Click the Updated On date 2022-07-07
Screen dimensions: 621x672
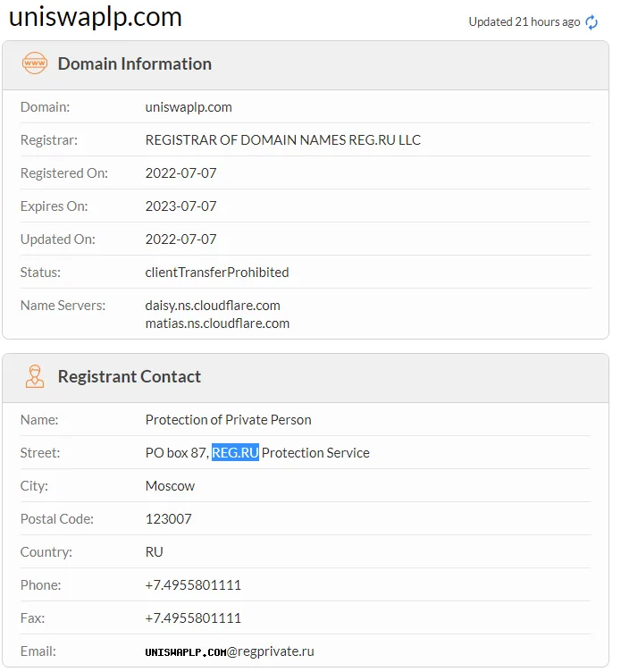click(180, 239)
